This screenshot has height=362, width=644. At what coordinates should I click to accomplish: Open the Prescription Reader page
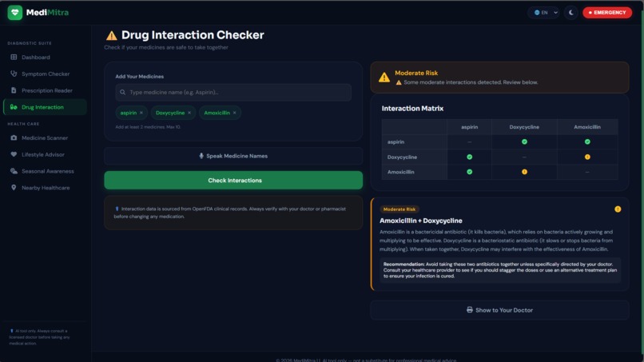tap(45, 90)
